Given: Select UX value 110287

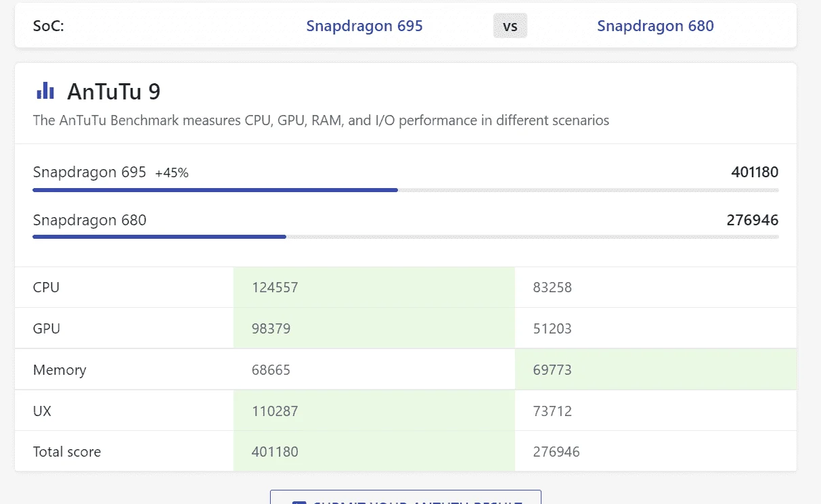Looking at the screenshot, I should coord(275,411).
